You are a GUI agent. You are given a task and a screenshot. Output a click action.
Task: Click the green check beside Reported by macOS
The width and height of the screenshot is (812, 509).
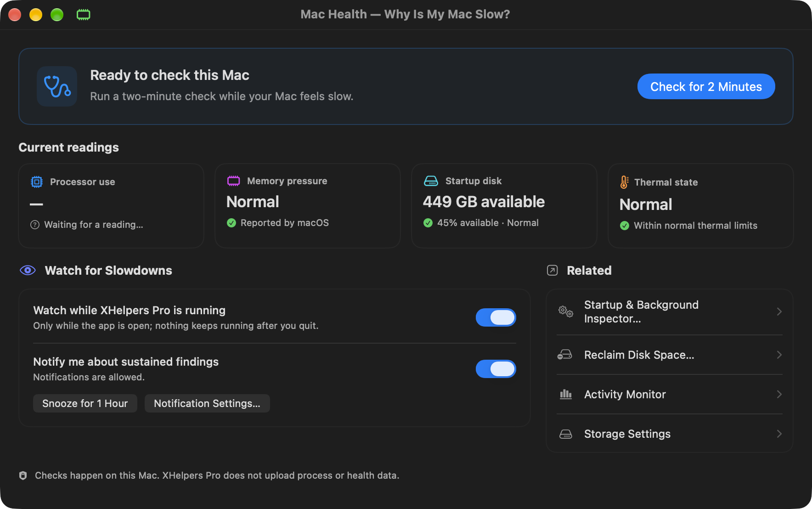pos(231,223)
